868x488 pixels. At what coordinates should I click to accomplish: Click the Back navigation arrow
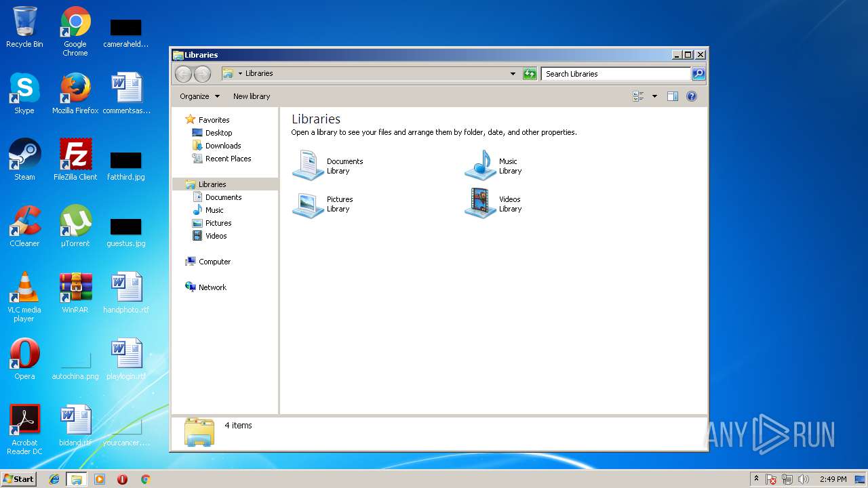[183, 74]
